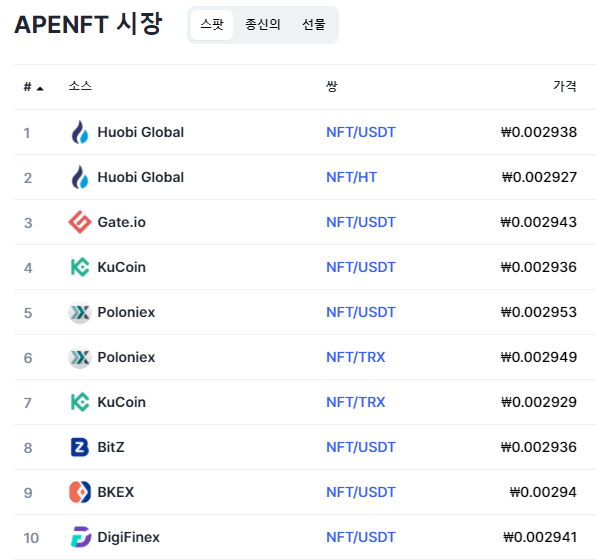Screen dimensions: 596x560
Task: Open the BKEX exchange link
Action: (x=116, y=492)
